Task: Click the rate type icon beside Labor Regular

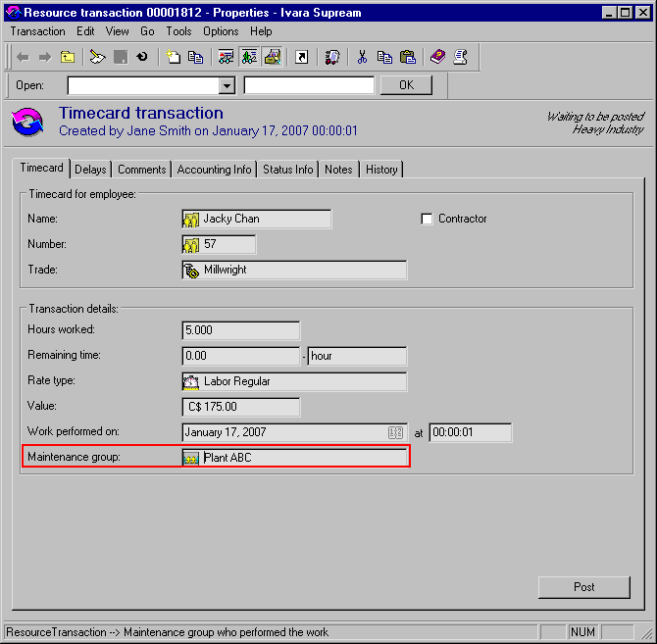Action: tap(191, 381)
